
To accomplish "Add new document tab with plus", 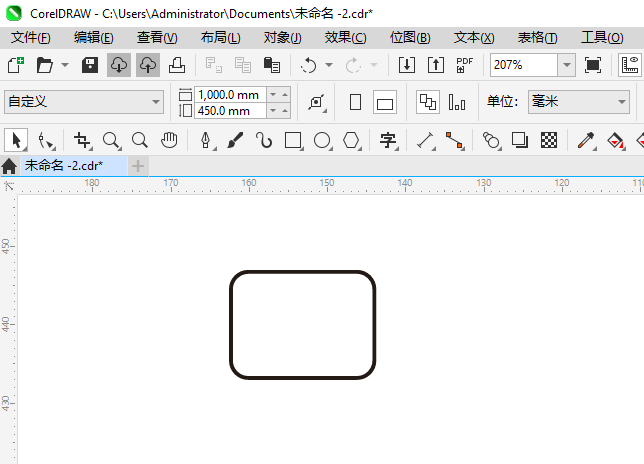I will 138,165.
